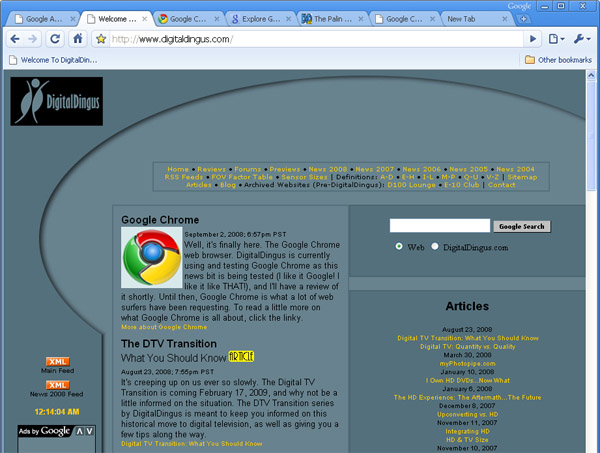Switch to the Google A... tab
The height and width of the screenshot is (453, 600).
click(x=43, y=19)
